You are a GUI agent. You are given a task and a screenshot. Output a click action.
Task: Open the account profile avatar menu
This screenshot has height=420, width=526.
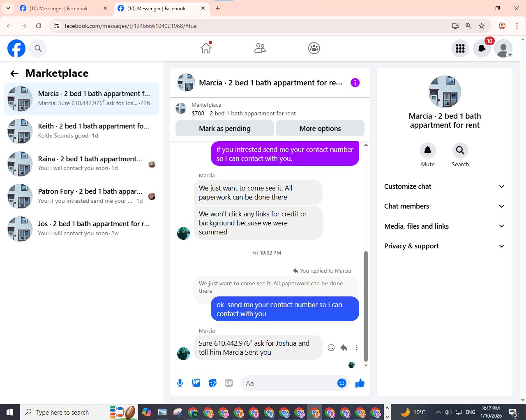[503, 48]
